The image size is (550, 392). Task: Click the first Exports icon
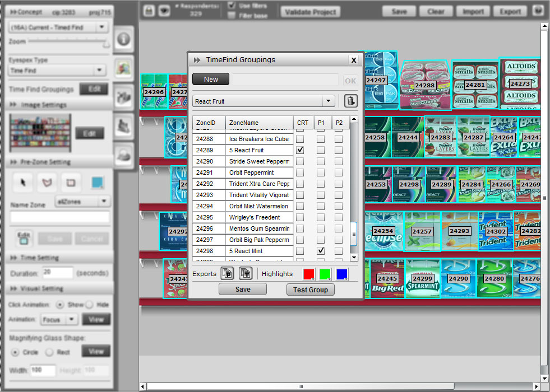click(227, 274)
